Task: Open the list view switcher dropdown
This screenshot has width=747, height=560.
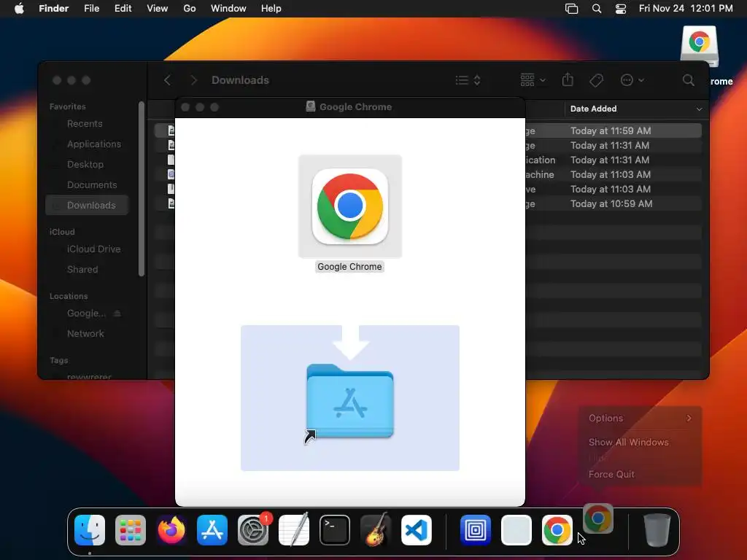Action: [468, 80]
